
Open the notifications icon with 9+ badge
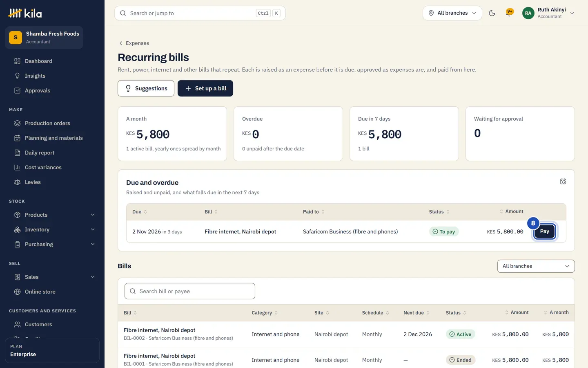pyautogui.click(x=509, y=13)
